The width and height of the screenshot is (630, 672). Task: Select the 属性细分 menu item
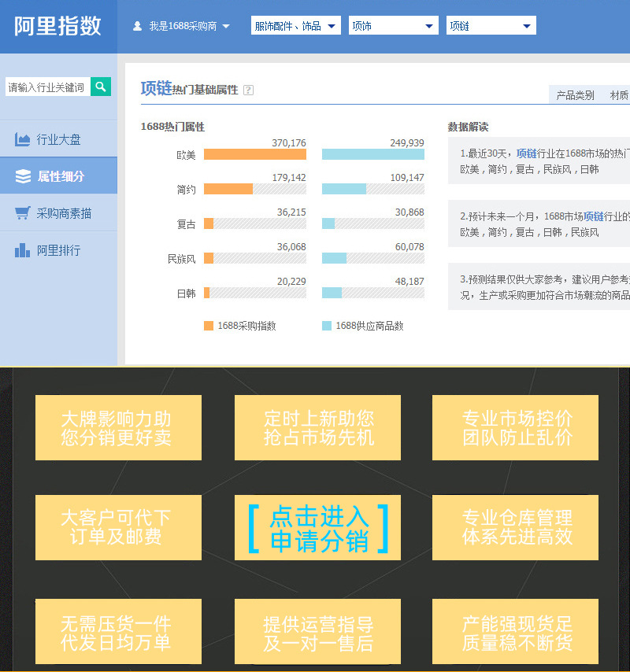click(59, 175)
